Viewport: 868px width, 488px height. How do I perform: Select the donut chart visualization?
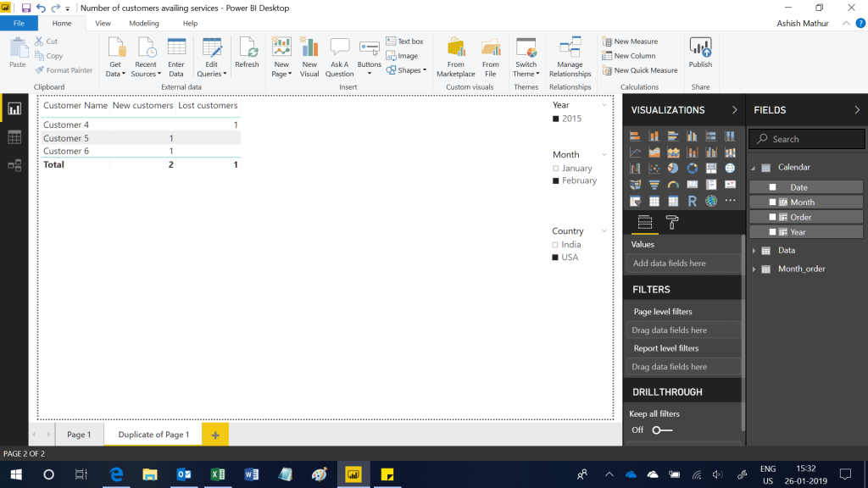(x=692, y=169)
